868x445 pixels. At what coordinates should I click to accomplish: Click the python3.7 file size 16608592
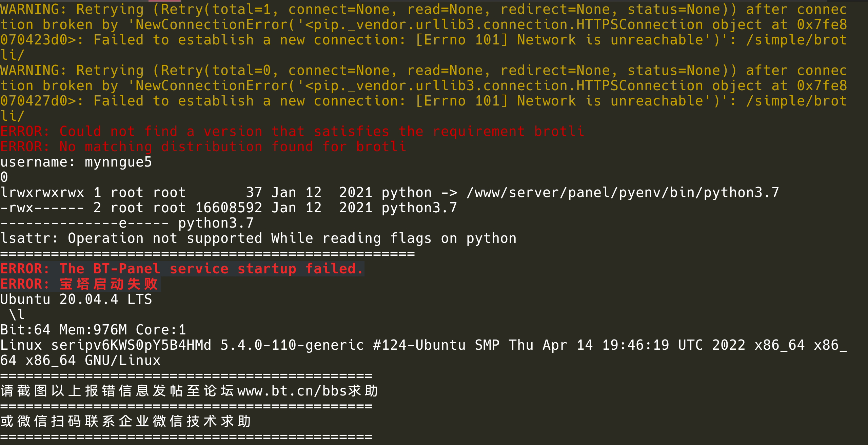click(x=229, y=208)
